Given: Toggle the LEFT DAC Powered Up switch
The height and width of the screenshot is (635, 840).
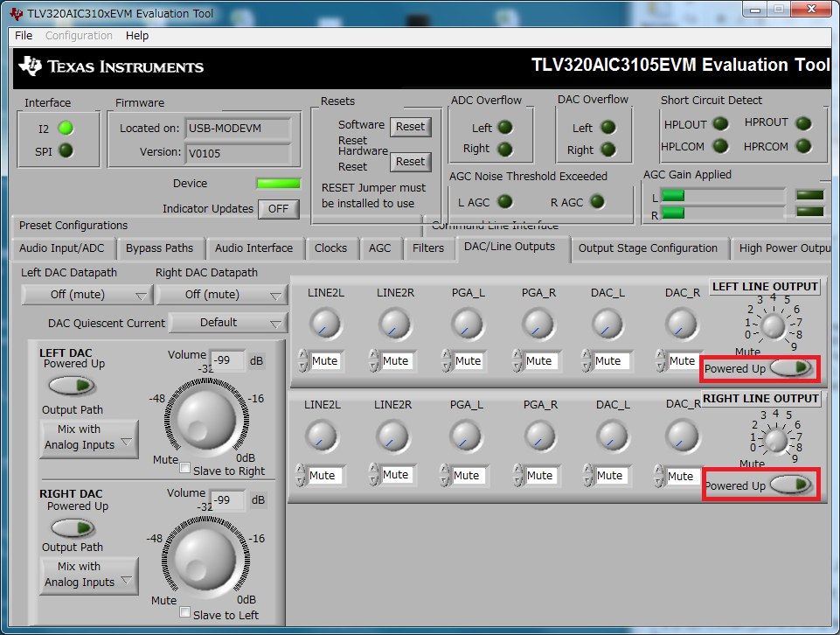Looking at the screenshot, I should click(x=72, y=386).
